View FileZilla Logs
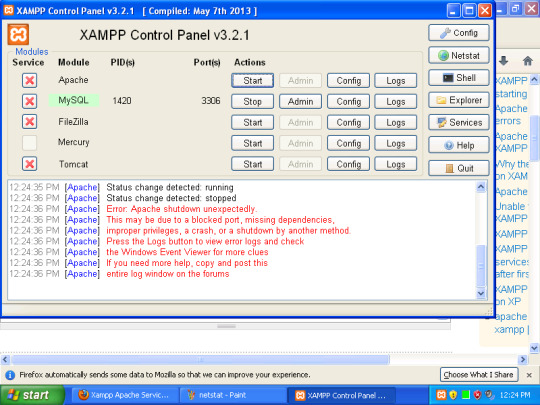 (396, 122)
